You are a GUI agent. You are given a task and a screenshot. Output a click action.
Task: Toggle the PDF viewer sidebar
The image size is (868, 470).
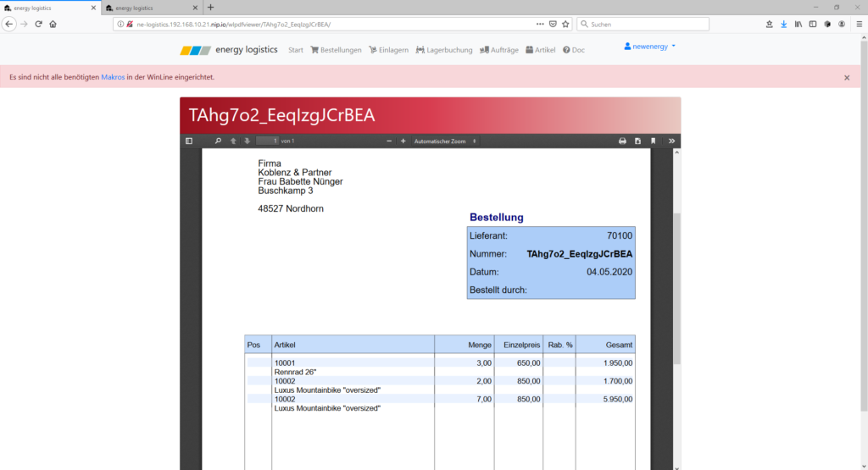(x=189, y=141)
